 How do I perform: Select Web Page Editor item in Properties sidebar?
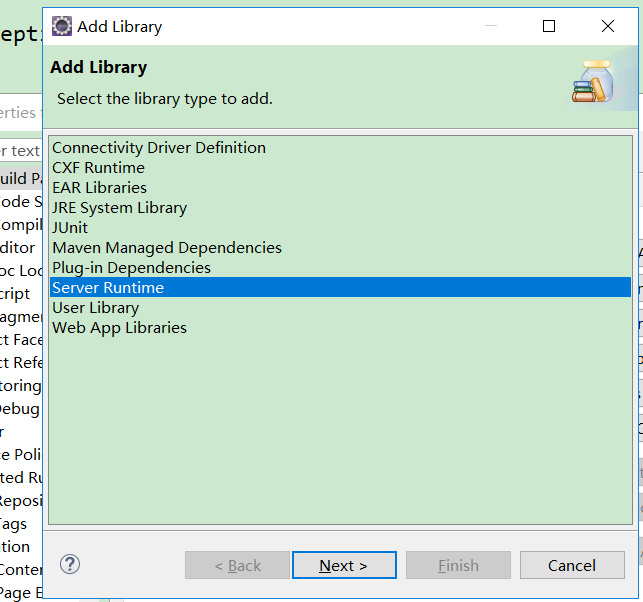click(x=21, y=593)
